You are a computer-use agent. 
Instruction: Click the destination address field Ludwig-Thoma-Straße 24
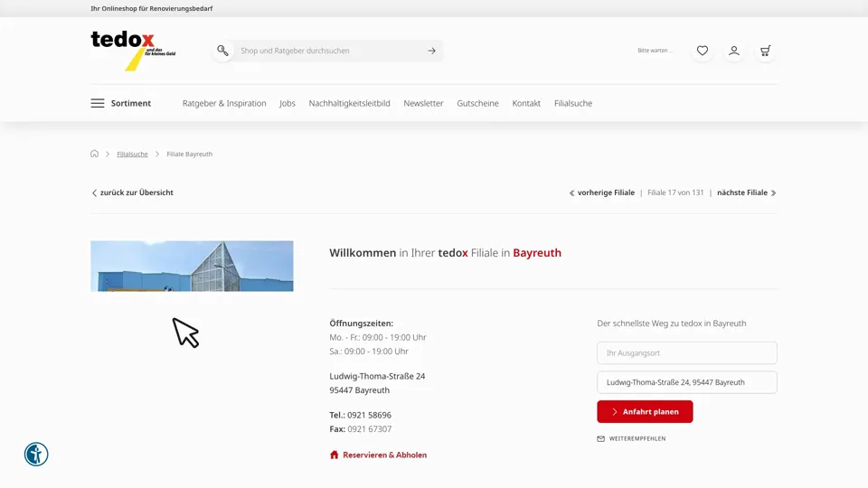click(687, 382)
